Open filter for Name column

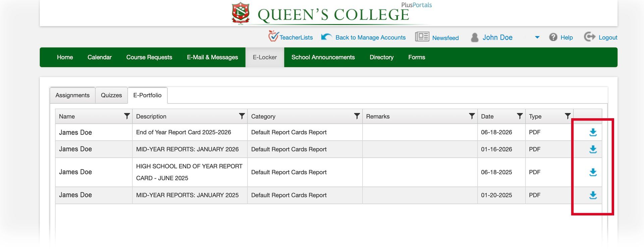coord(127,116)
